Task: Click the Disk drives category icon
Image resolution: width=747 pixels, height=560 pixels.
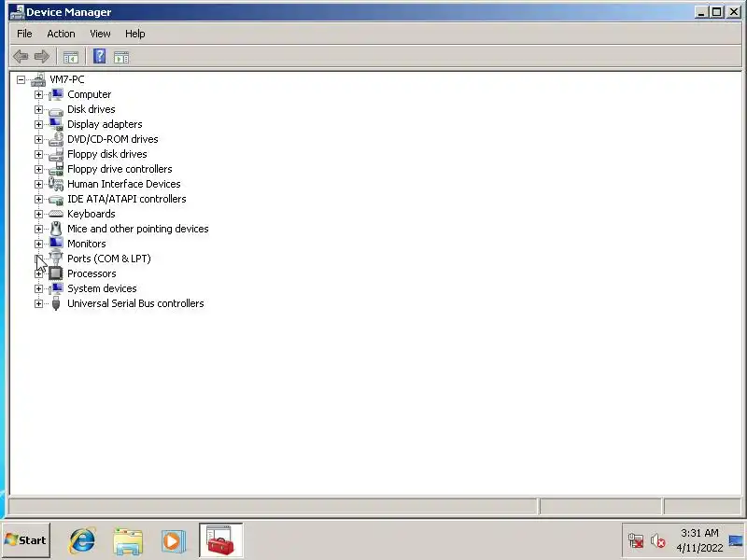Action: (56, 110)
